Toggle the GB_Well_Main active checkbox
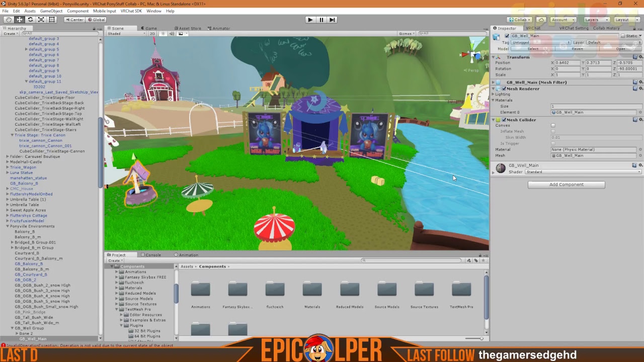 coord(507,36)
